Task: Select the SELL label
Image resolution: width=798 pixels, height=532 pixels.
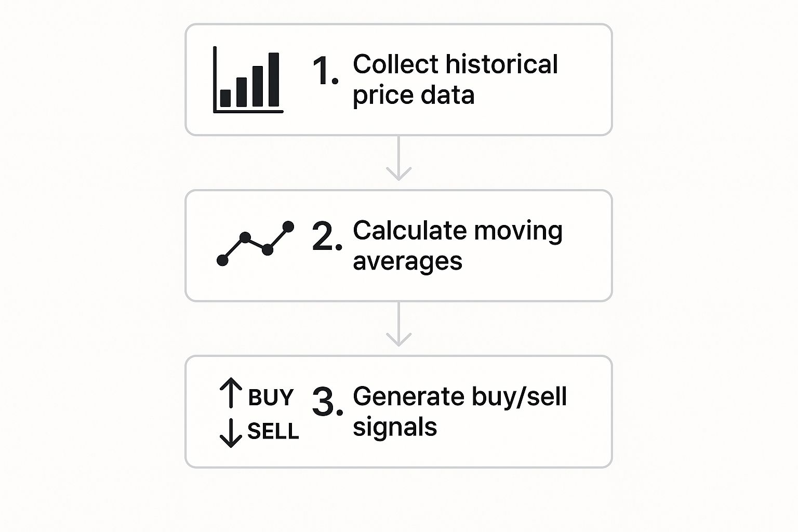Action: (273, 431)
